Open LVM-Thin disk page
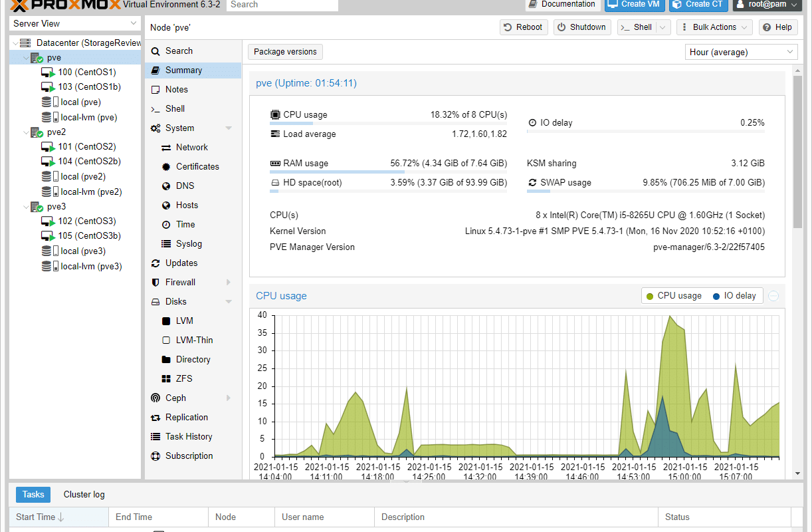This screenshot has width=812, height=532. pos(193,340)
